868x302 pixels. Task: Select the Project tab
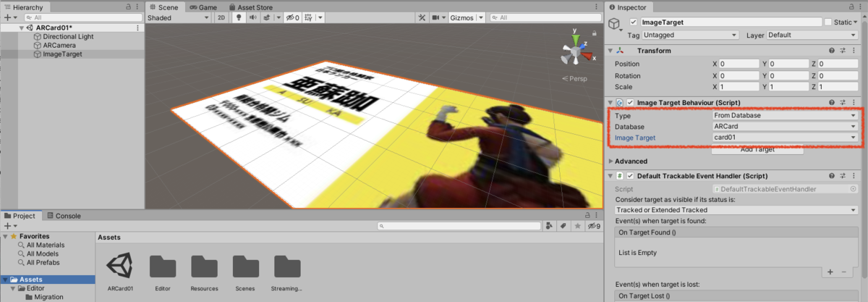20,216
